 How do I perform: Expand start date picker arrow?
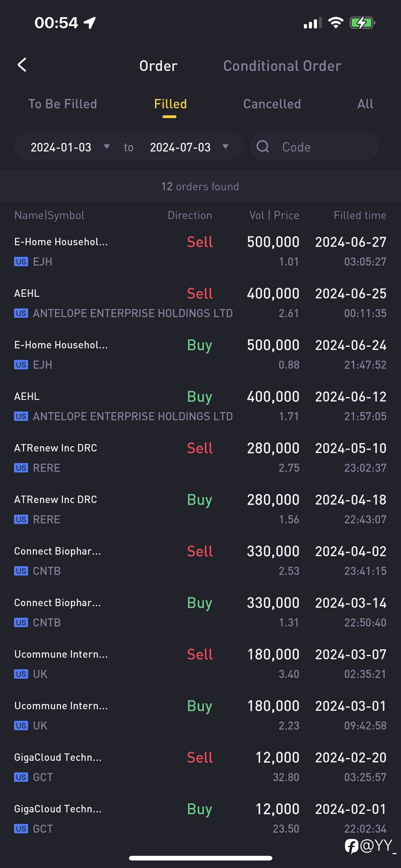(x=107, y=147)
